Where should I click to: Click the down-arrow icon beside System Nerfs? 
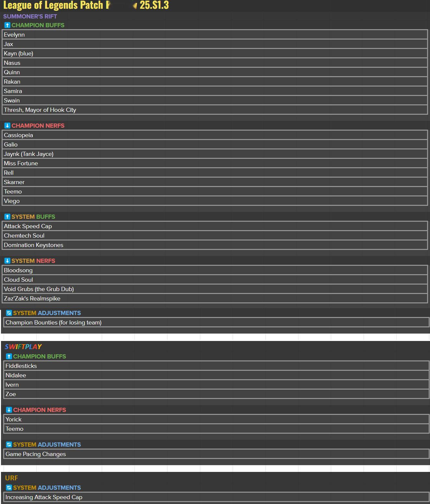7,261
